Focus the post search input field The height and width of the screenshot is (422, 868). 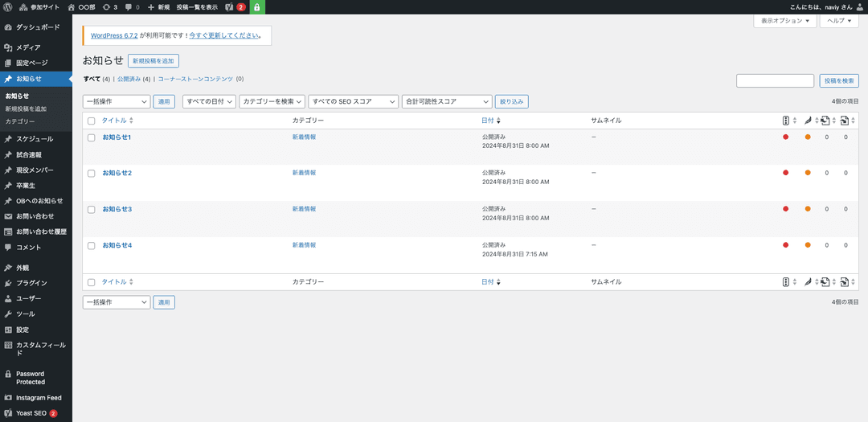pos(775,81)
